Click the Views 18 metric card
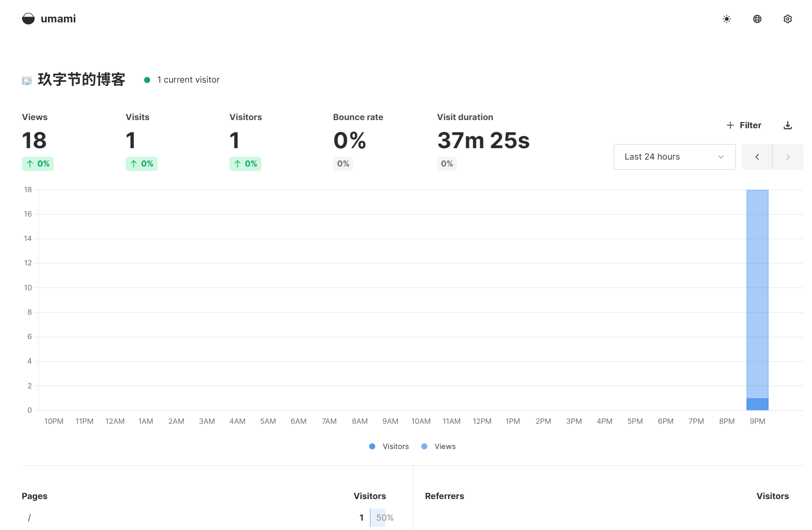This screenshot has height=530, width=812. [35, 140]
